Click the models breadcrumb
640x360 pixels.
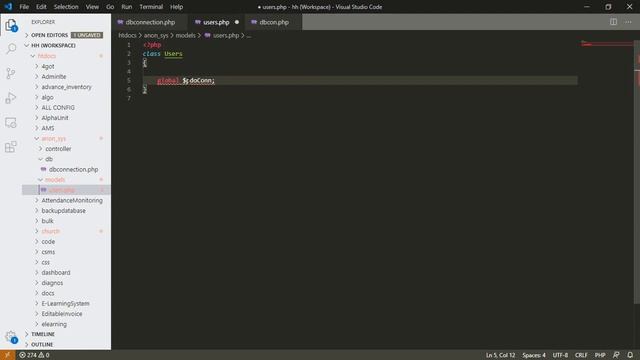click(x=186, y=36)
